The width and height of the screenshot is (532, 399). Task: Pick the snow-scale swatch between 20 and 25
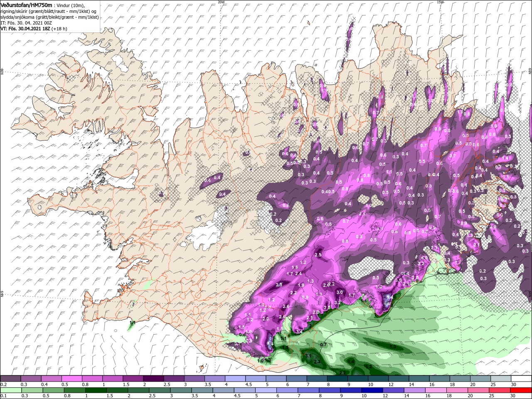click(x=480, y=379)
